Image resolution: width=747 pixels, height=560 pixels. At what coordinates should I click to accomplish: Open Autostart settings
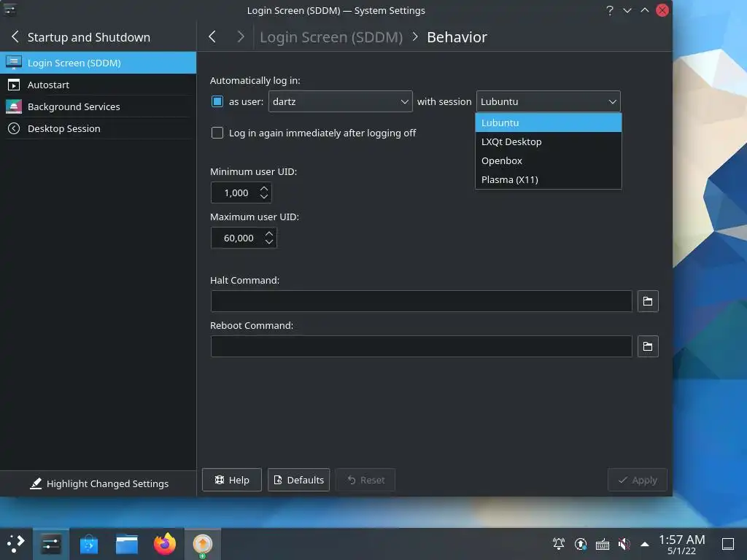(x=98, y=85)
